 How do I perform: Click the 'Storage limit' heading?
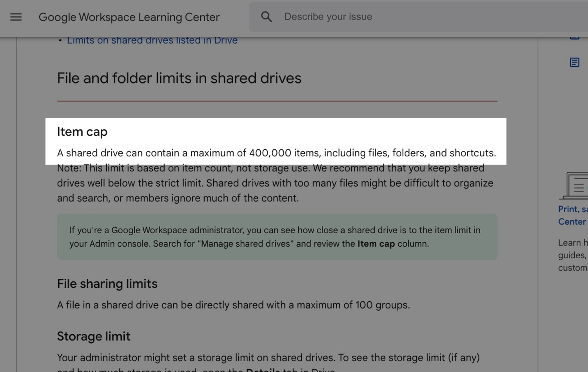[x=94, y=336]
